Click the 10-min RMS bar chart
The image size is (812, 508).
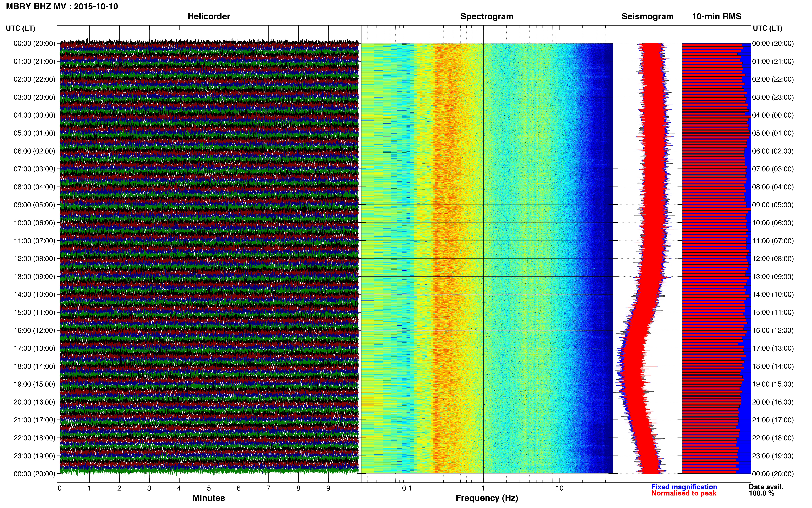[716, 258]
